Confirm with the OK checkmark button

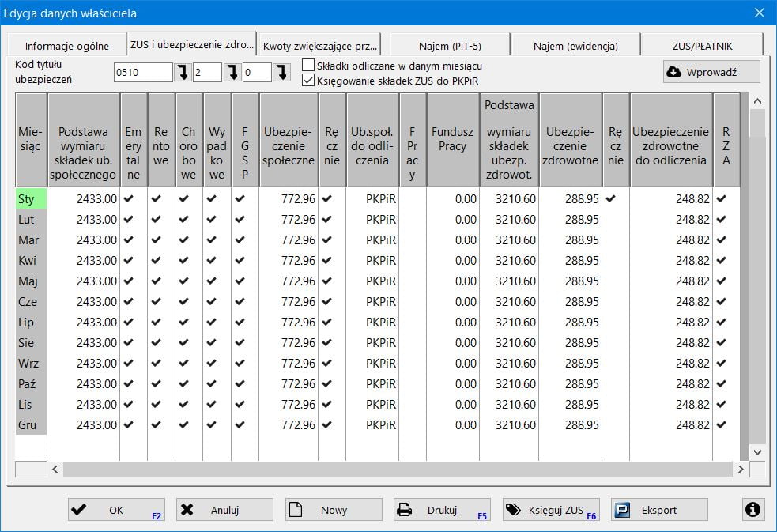tap(116, 510)
